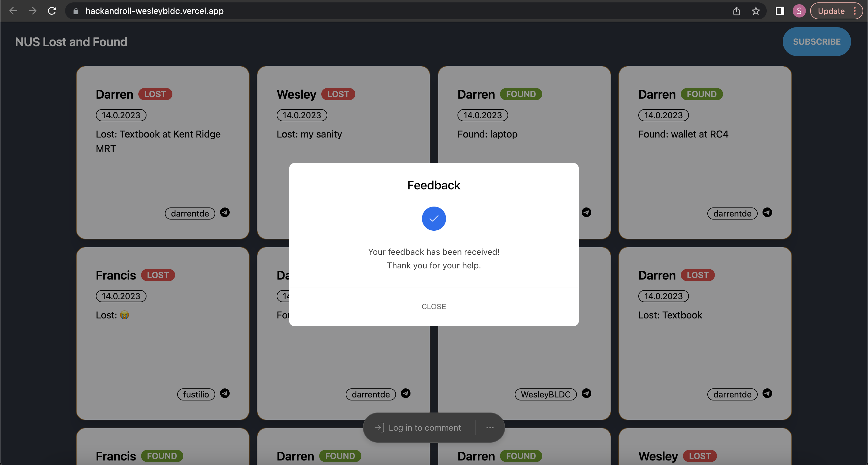Click Telegram icon on Darren's Lost: Textbook card
This screenshot has height=465, width=868.
click(x=767, y=393)
